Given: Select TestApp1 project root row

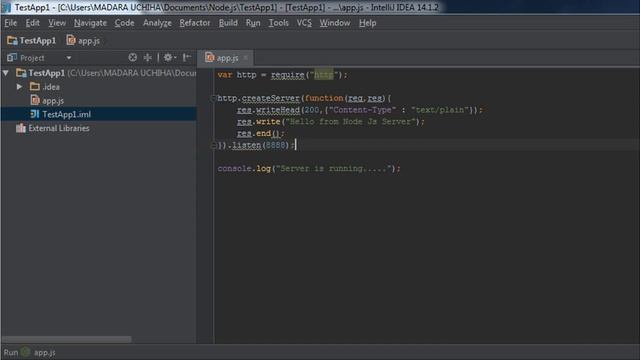Looking at the screenshot, I should point(98,73).
